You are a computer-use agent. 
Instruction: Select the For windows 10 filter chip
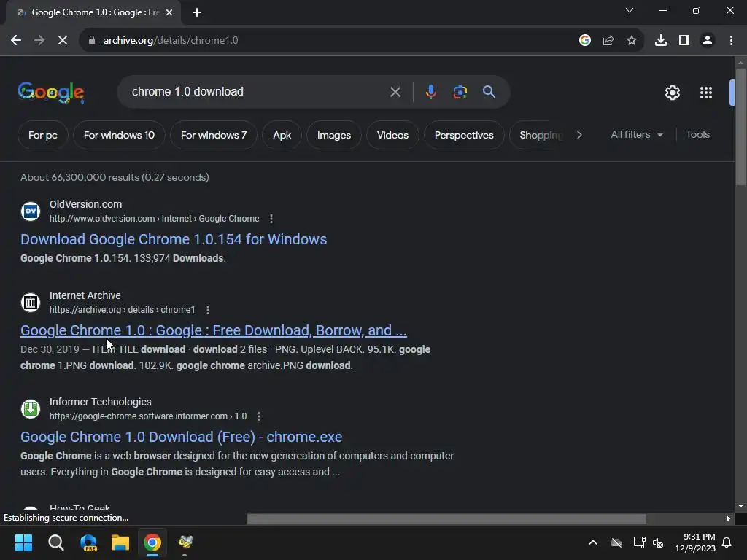pyautogui.click(x=119, y=135)
